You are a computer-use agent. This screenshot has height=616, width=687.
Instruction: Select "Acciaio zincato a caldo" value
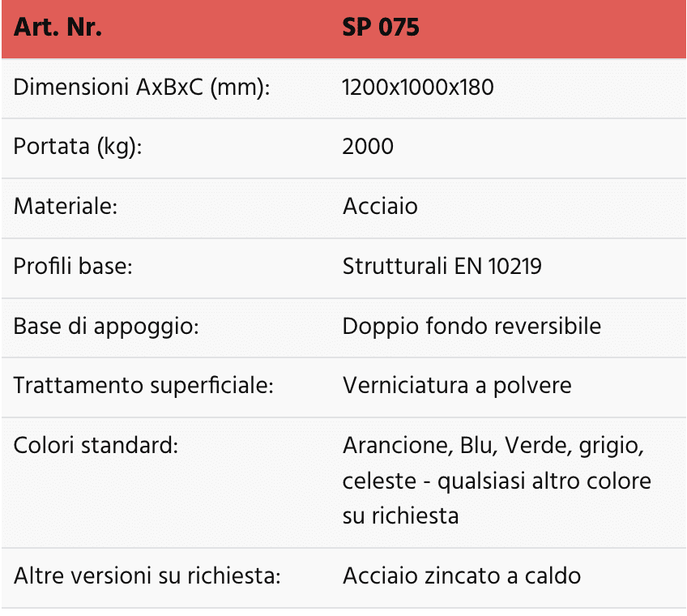[x=462, y=576]
